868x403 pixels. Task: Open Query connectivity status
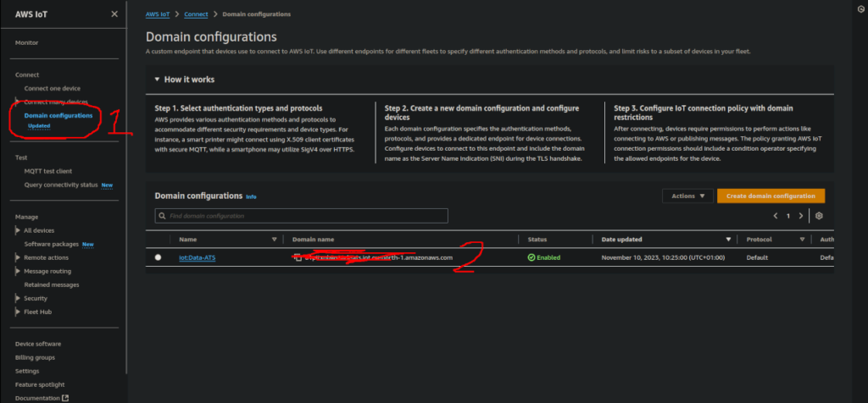point(61,185)
